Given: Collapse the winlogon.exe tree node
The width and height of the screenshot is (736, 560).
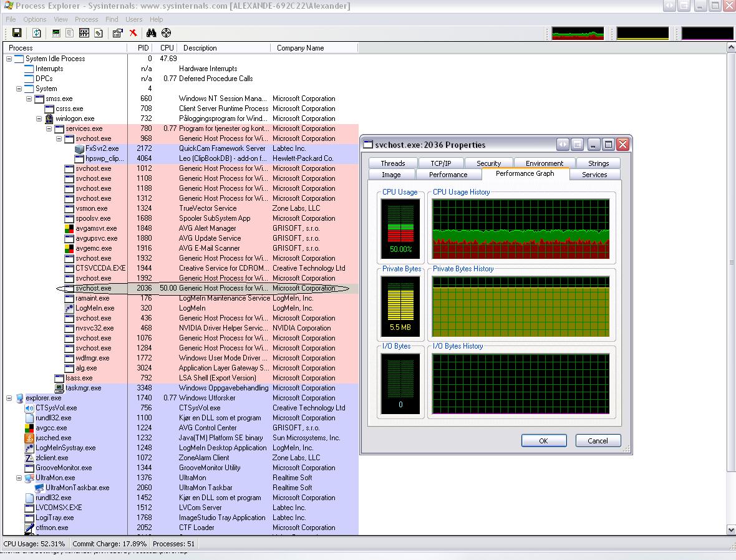Looking at the screenshot, I should coord(39,118).
